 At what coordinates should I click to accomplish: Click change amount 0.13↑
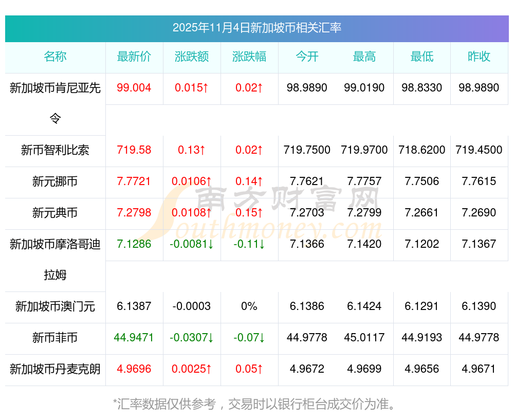(x=191, y=150)
